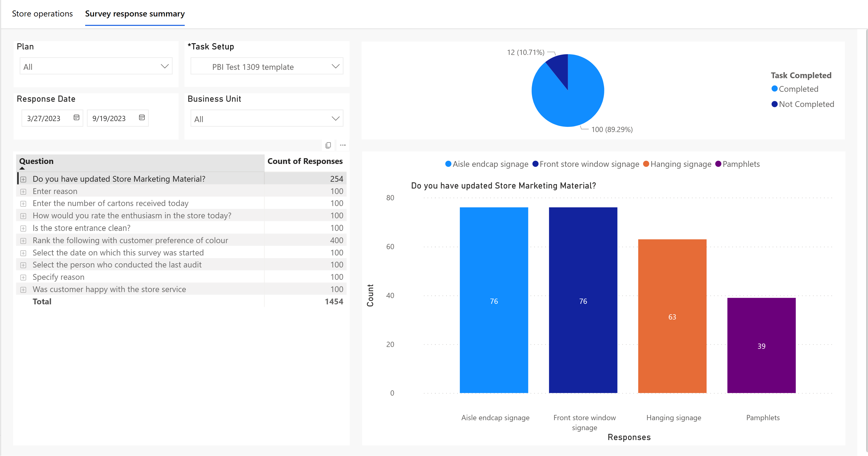Open the Plan dropdown
Image resolution: width=868 pixels, height=456 pixels.
pyautogui.click(x=96, y=66)
